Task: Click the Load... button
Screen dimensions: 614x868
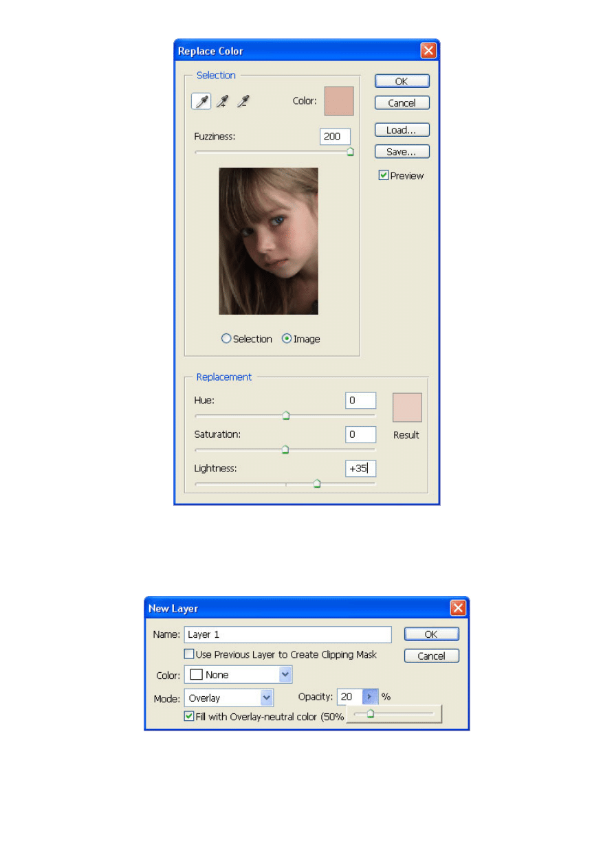Action: [402, 130]
